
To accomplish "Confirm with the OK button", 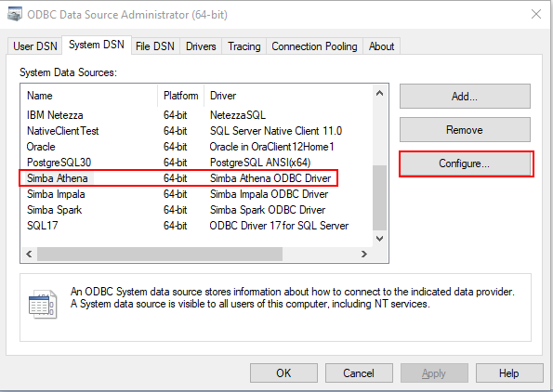I will coord(283,373).
